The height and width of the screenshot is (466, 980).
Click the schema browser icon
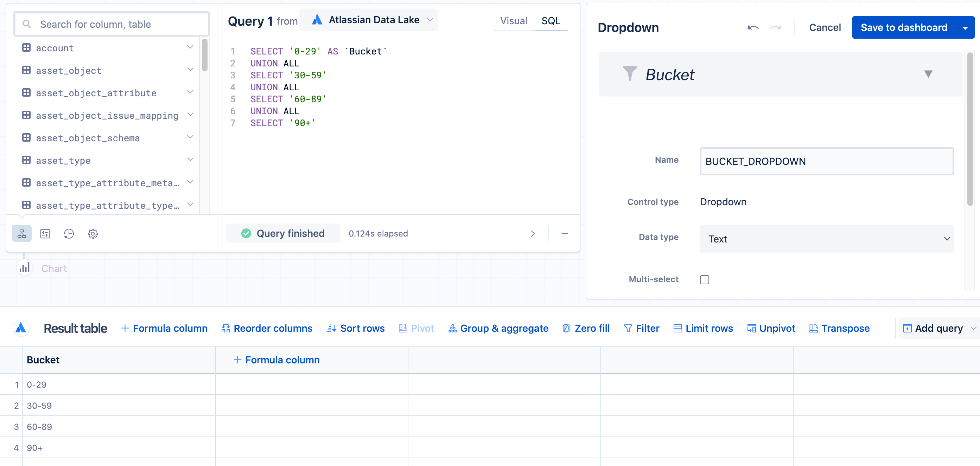coord(22,233)
